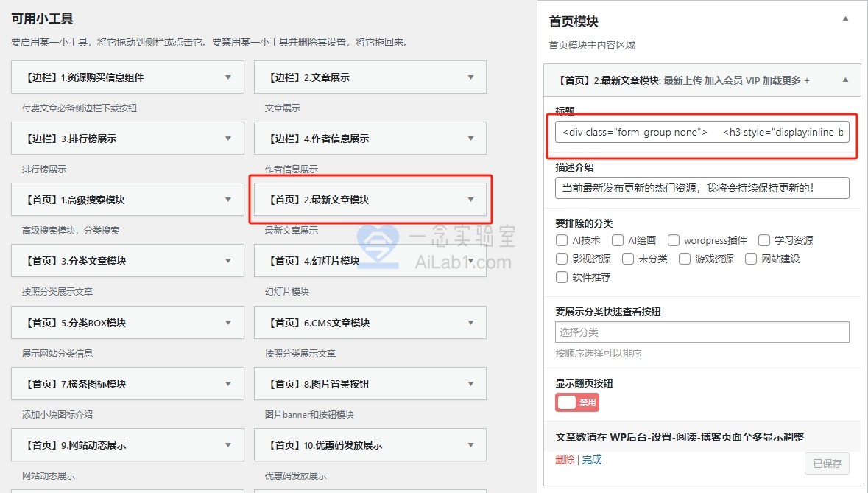This screenshot has height=493, width=868.
Task: Expand the 【首页】6.CMS文章模块 widget arrow
Action: pyautogui.click(x=470, y=323)
